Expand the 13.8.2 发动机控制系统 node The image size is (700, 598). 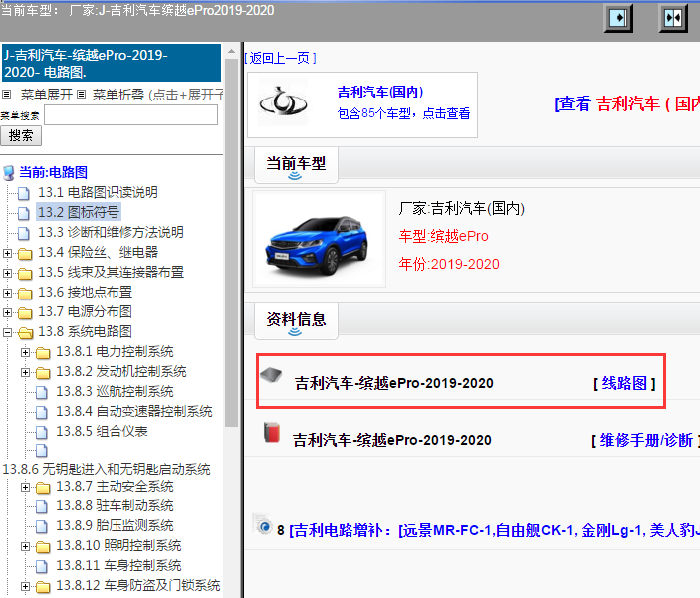click(26, 372)
